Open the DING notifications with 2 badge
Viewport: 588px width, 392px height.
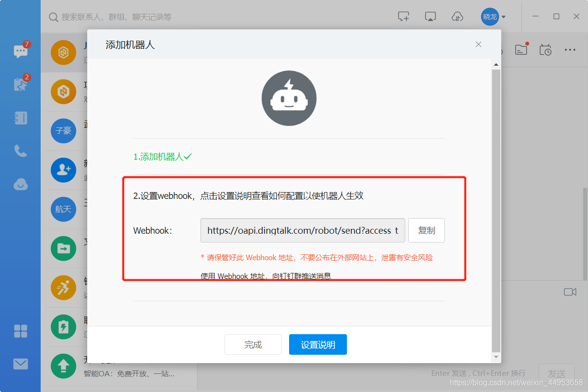tap(21, 84)
